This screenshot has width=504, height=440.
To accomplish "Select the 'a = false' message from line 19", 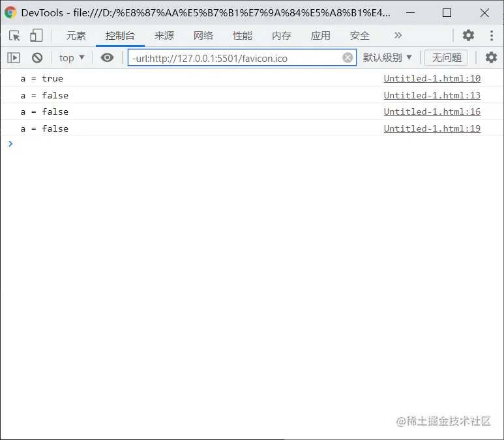I will 44,128.
